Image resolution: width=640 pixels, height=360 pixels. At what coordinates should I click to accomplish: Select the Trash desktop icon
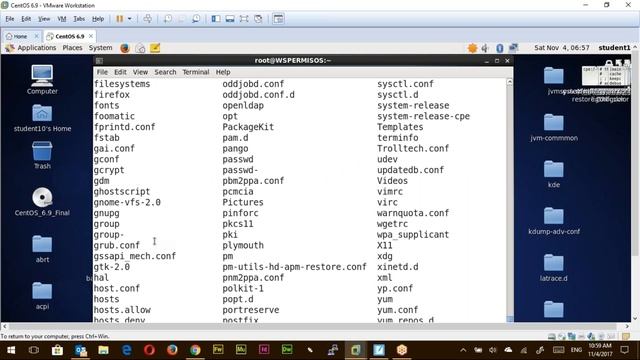tap(42, 155)
